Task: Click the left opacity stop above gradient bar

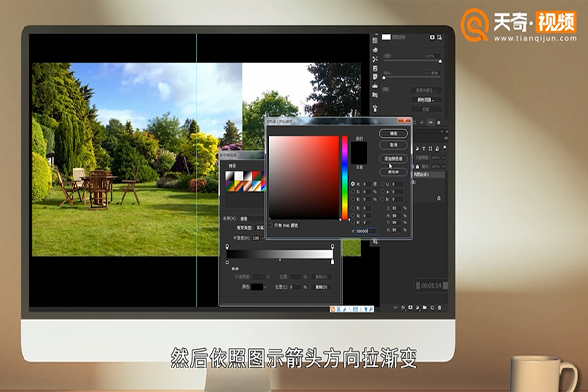Action: [x=228, y=245]
